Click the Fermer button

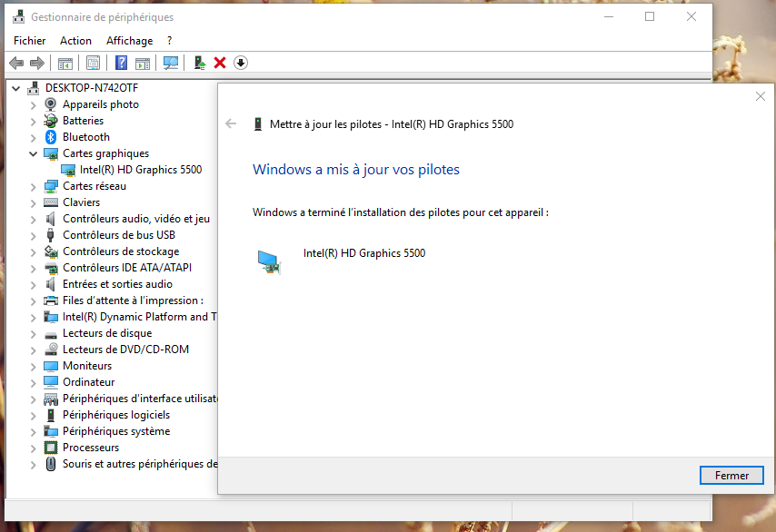click(731, 475)
